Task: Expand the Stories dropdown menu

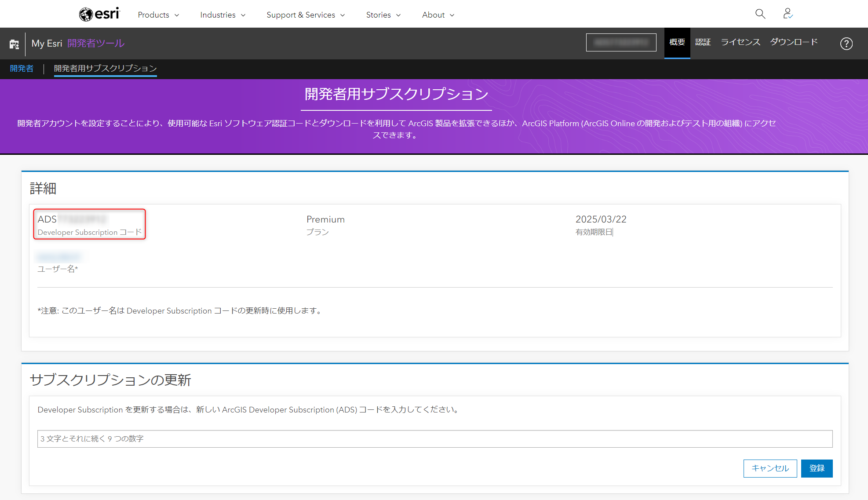Action: tap(383, 15)
